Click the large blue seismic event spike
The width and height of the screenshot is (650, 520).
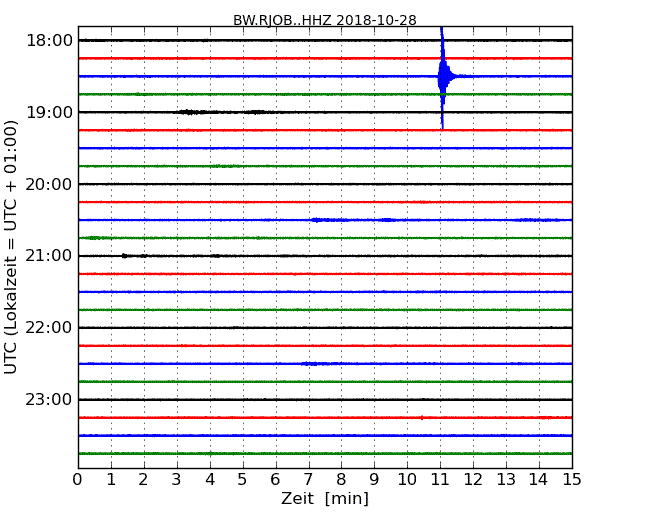(x=443, y=77)
